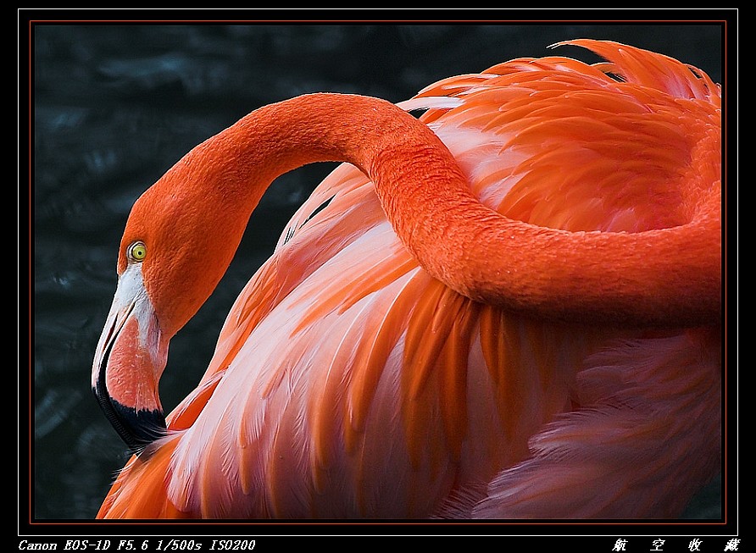Click the flamingo's yellow eye
Image resolution: width=756 pixels, height=553 pixels.
click(138, 252)
